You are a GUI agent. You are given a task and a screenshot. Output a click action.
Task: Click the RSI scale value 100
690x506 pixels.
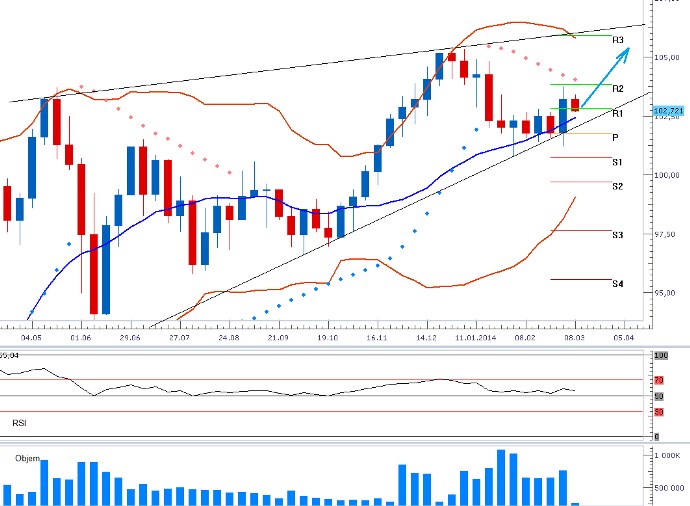click(661, 356)
